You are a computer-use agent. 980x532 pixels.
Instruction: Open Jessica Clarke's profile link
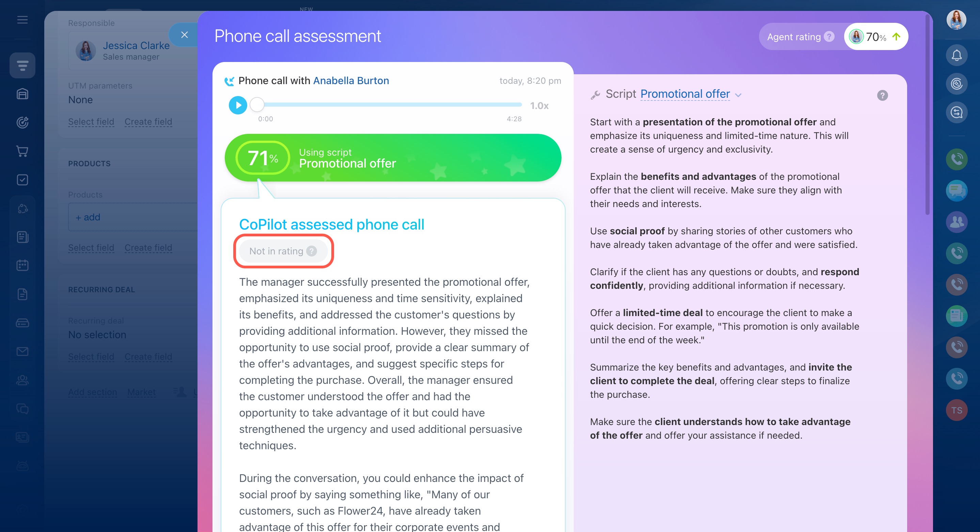click(x=136, y=46)
